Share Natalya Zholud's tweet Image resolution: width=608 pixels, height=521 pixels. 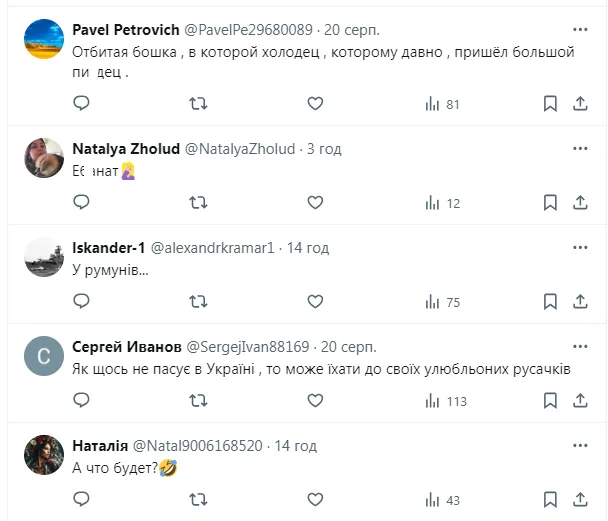coord(580,202)
